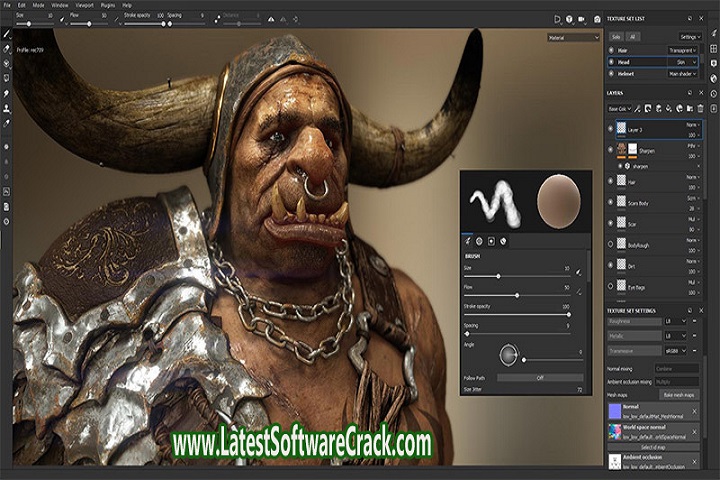This screenshot has height=480, width=720.
Task: Select the Smudge tool
Action: tap(6, 93)
